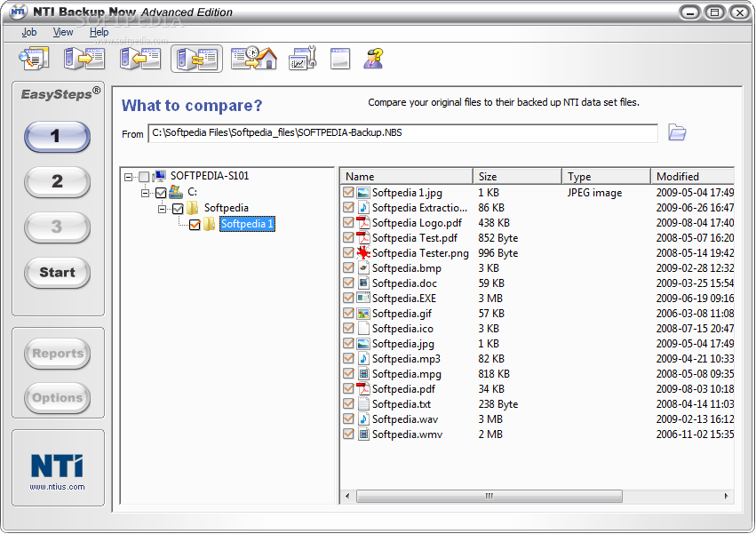Open the tools chart and wrench icon
This screenshot has width=756, height=534.
pyautogui.click(x=303, y=59)
